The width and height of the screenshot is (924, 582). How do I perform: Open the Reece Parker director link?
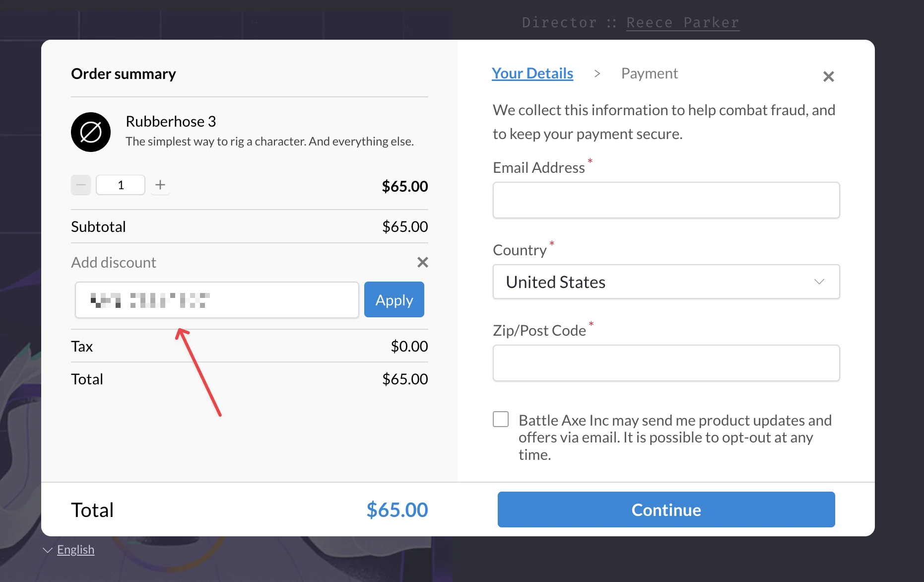pyautogui.click(x=683, y=23)
